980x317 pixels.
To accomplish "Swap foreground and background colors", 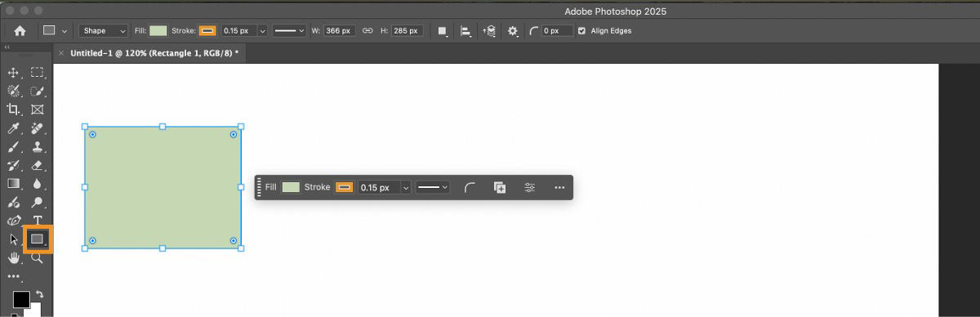I will 39,294.
